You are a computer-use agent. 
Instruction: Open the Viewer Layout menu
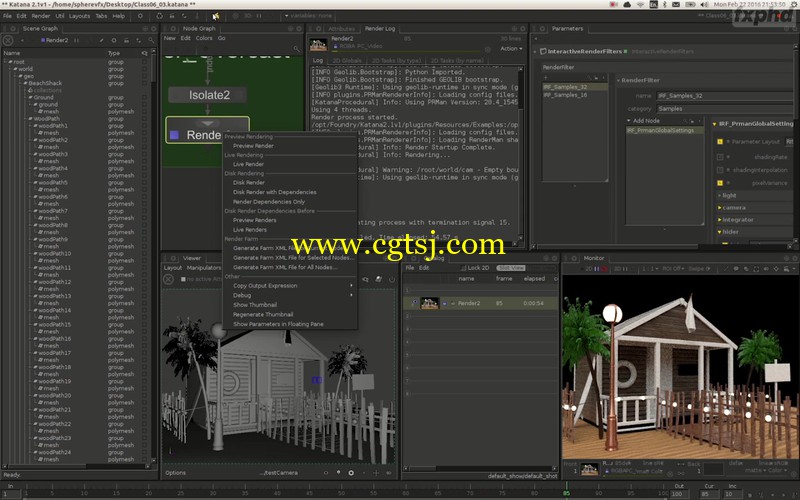(x=172, y=268)
